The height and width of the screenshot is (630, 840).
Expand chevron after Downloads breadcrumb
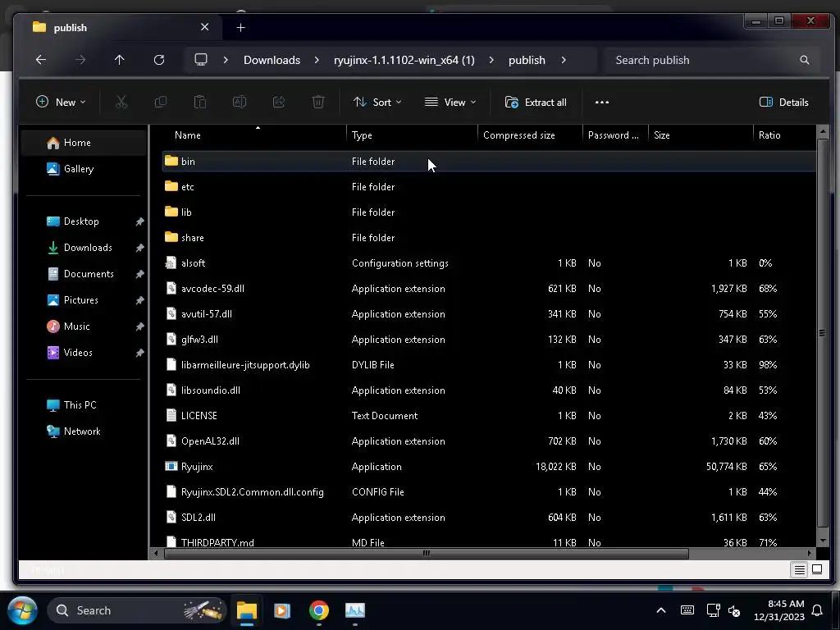point(317,60)
